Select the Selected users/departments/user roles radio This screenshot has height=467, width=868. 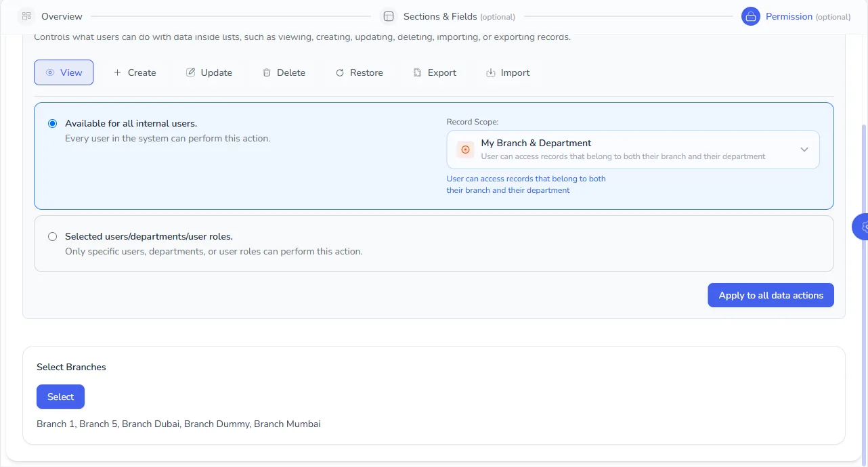pos(52,237)
